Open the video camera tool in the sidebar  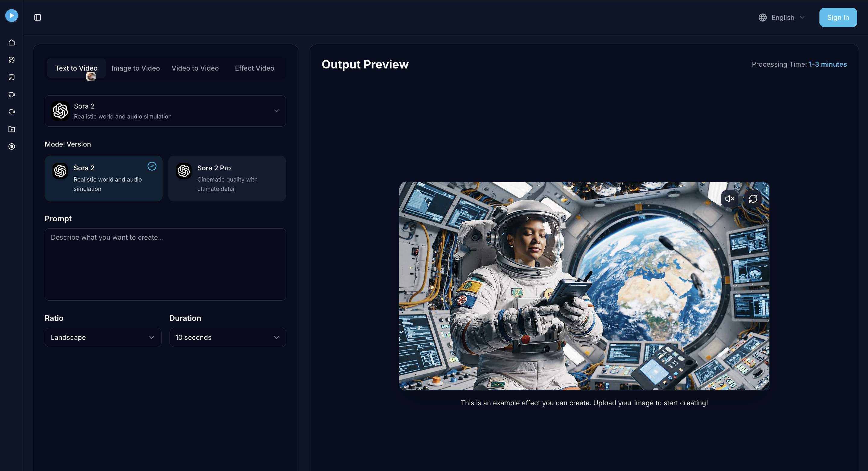pos(12,95)
